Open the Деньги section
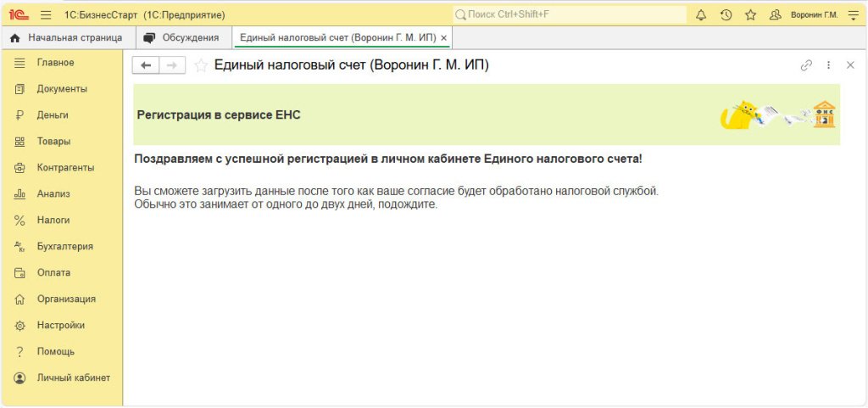868x408 pixels. click(62, 115)
